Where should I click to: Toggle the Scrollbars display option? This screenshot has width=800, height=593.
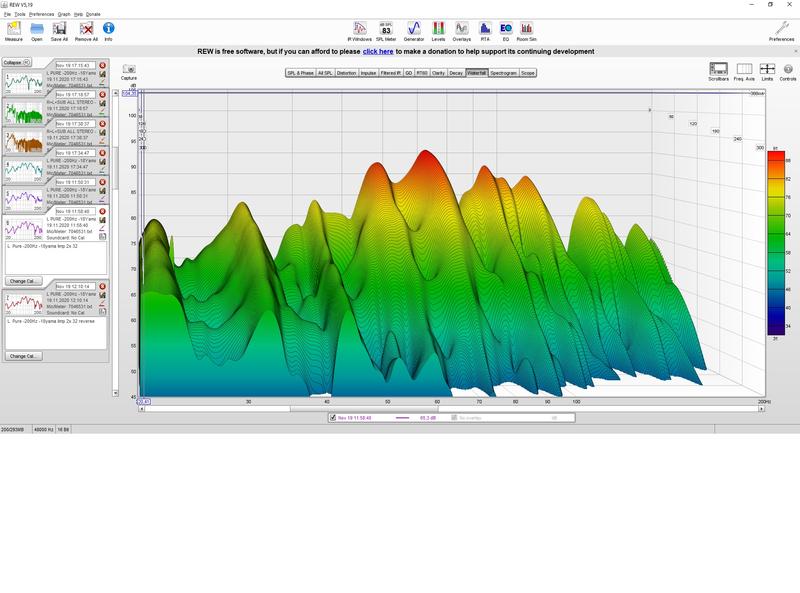(718, 71)
